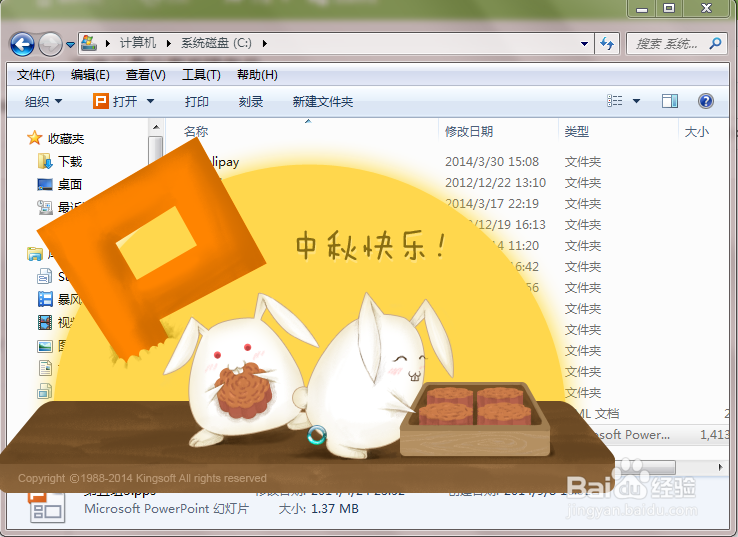Image resolution: width=738 pixels, height=537 pixels.
Task: Click the change view icon
Action: 615,101
